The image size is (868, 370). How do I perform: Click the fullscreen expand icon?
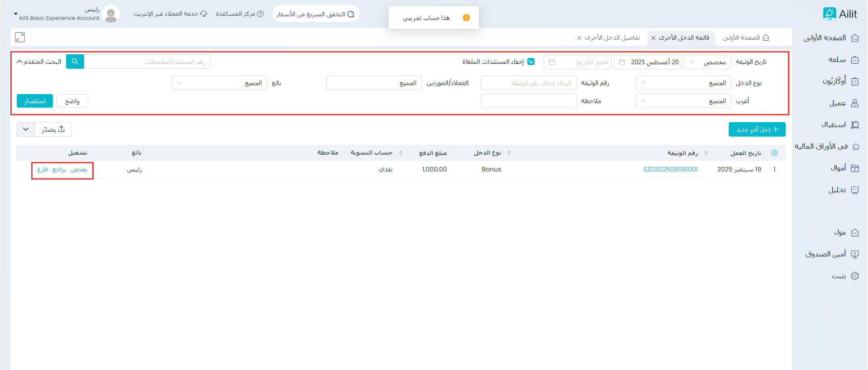(x=20, y=38)
